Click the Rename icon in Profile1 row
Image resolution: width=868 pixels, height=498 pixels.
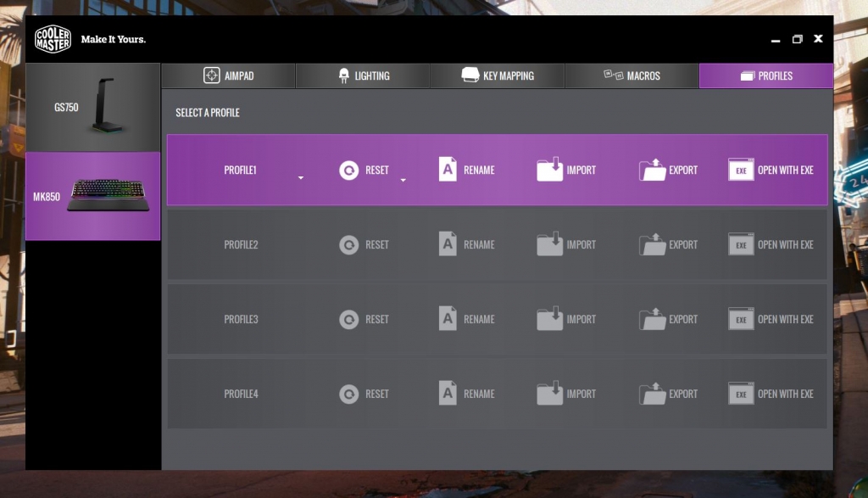coord(448,170)
